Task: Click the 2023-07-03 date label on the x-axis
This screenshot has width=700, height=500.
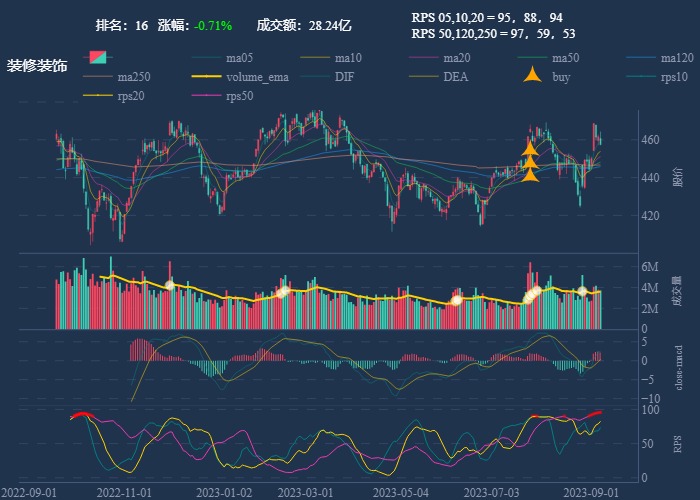Action: point(493,492)
